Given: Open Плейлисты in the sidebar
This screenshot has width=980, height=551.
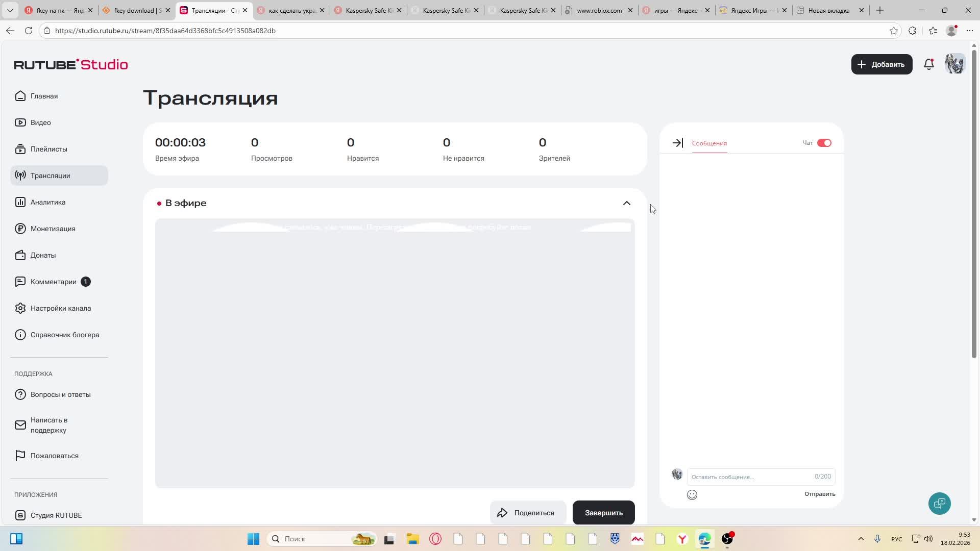Looking at the screenshot, I should 48,149.
